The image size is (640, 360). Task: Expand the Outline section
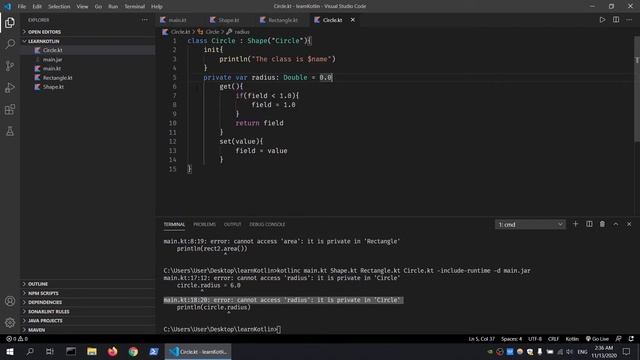click(88, 284)
